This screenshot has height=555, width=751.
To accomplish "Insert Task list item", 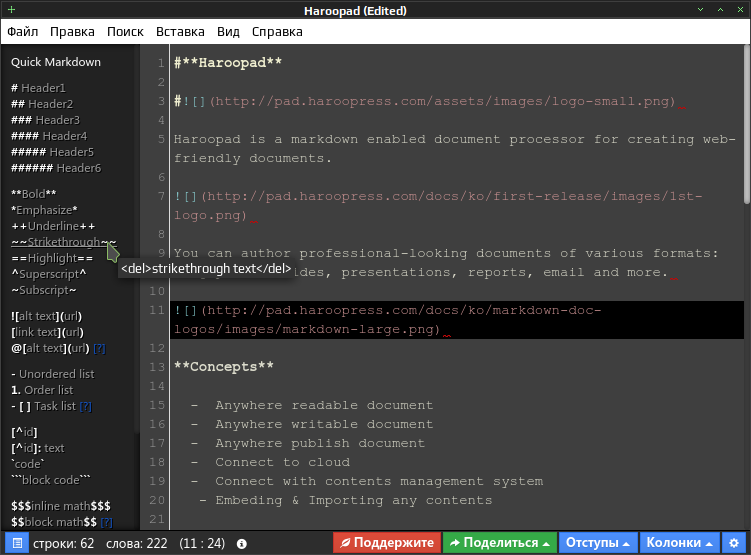I will point(44,407).
